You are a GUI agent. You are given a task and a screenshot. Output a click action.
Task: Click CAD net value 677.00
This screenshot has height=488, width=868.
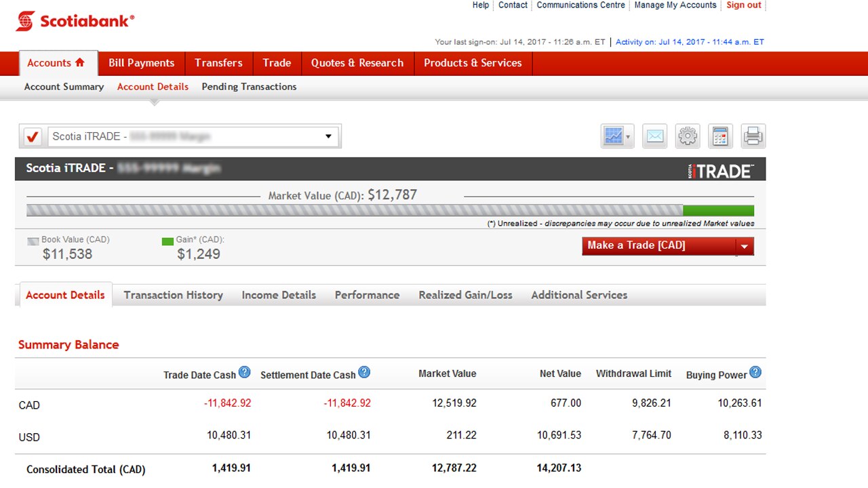pyautogui.click(x=566, y=403)
